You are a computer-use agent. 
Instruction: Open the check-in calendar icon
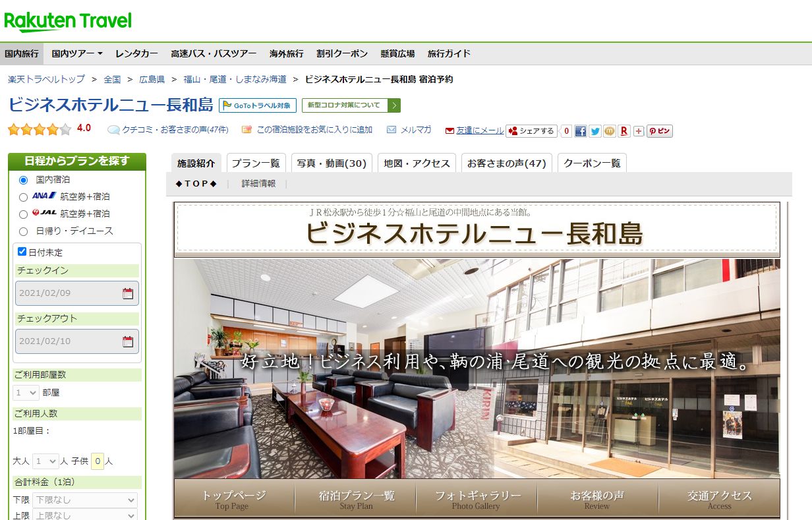pyautogui.click(x=128, y=293)
